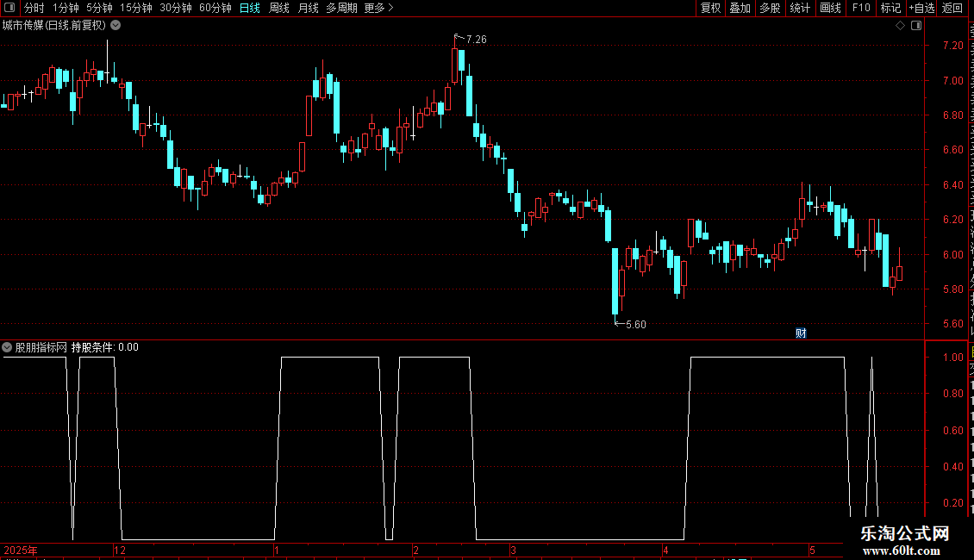Click the 持股条件: 0.00 value label
Screen dimensions: 974x560
pos(105,347)
